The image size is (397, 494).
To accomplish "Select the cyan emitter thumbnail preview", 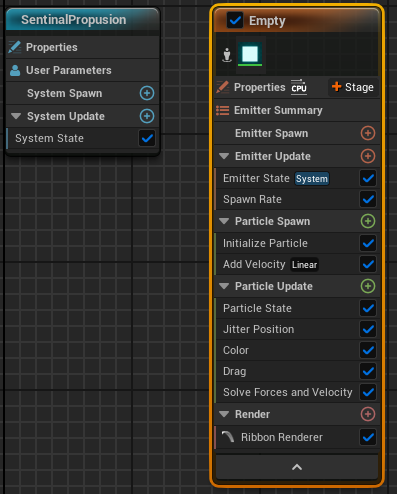I will (x=250, y=55).
